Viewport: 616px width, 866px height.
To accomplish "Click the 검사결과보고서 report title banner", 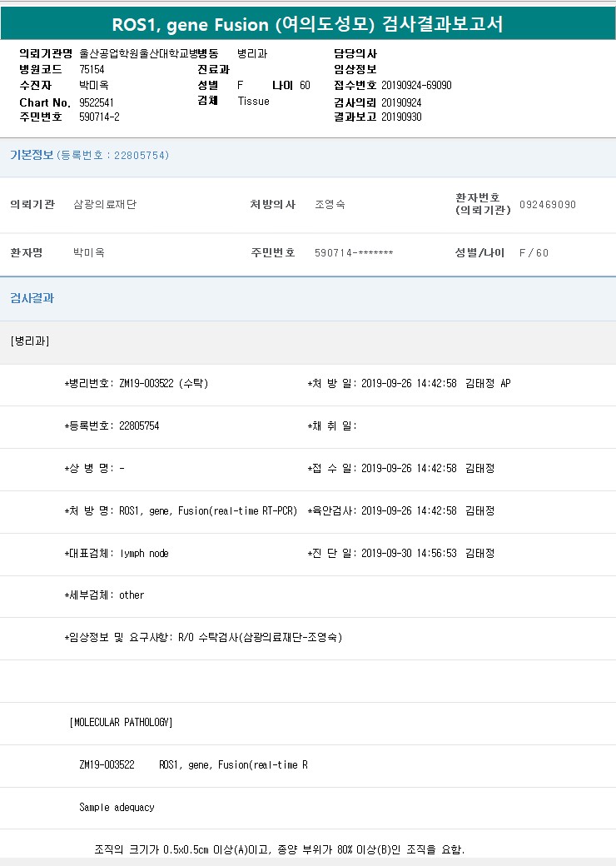I will (308, 24).
